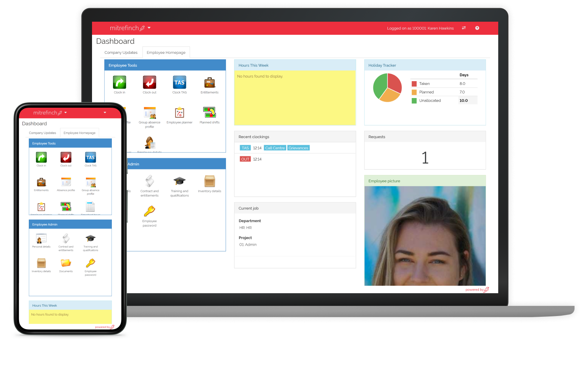Tap Hours This Week header on phone

pyautogui.click(x=70, y=306)
